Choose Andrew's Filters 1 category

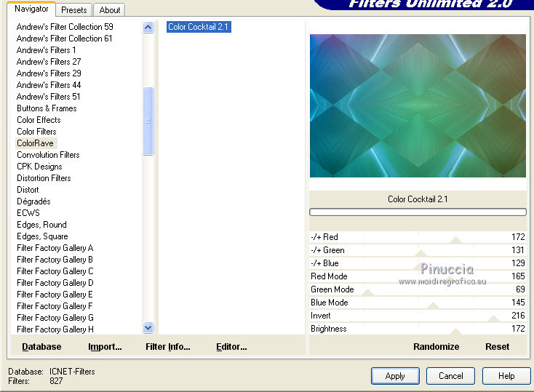coord(46,50)
